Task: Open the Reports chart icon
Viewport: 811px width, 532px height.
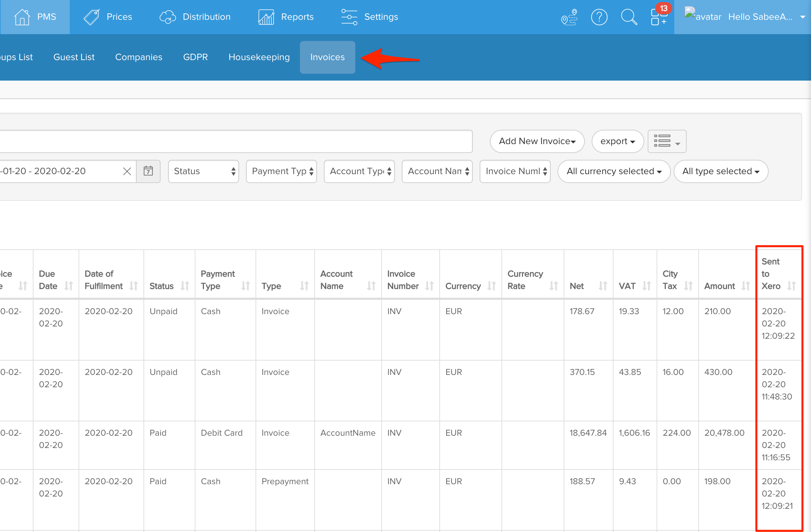Action: (266, 17)
